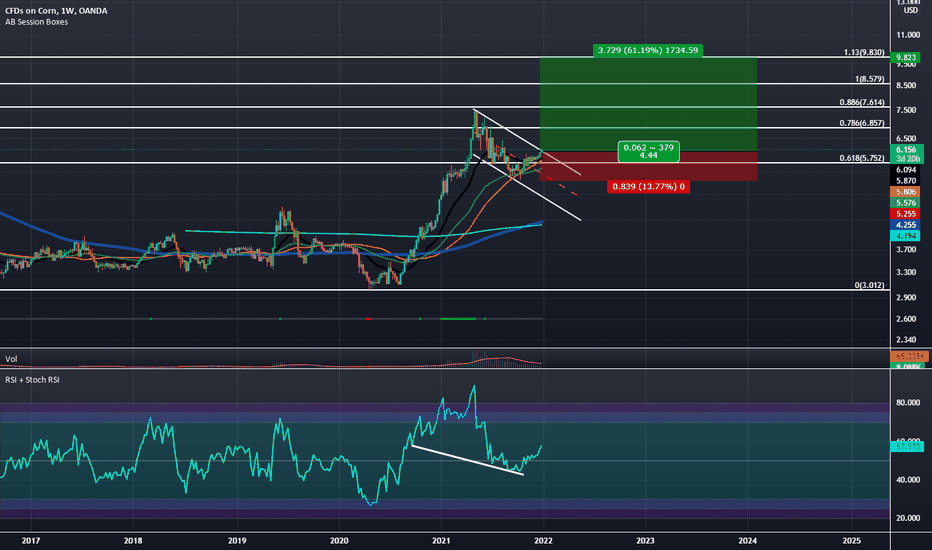
Task: Click the green 3.729 (61.19%) target label
Action: click(648, 51)
